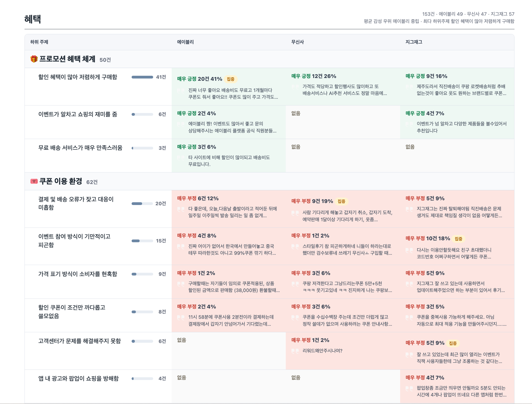Click the progress bar for 앱 내 광고와 팝업이 쇼핑을 방해함
The height and width of the screenshot is (404, 532).
click(x=142, y=378)
